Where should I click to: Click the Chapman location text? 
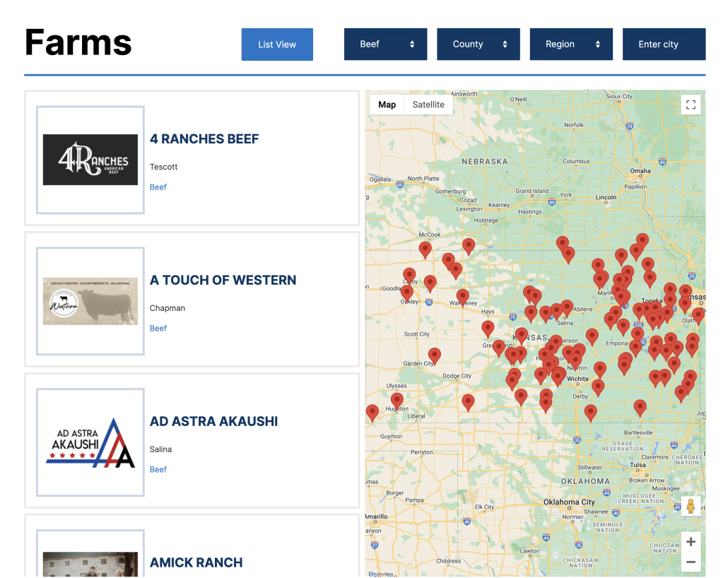(167, 308)
